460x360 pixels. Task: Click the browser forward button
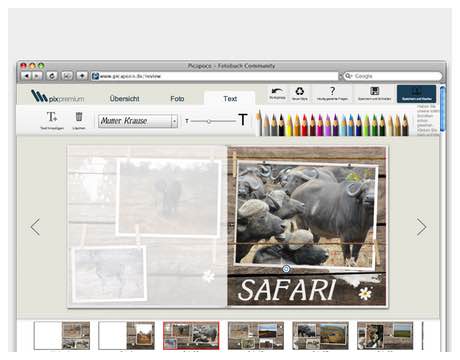(x=36, y=76)
